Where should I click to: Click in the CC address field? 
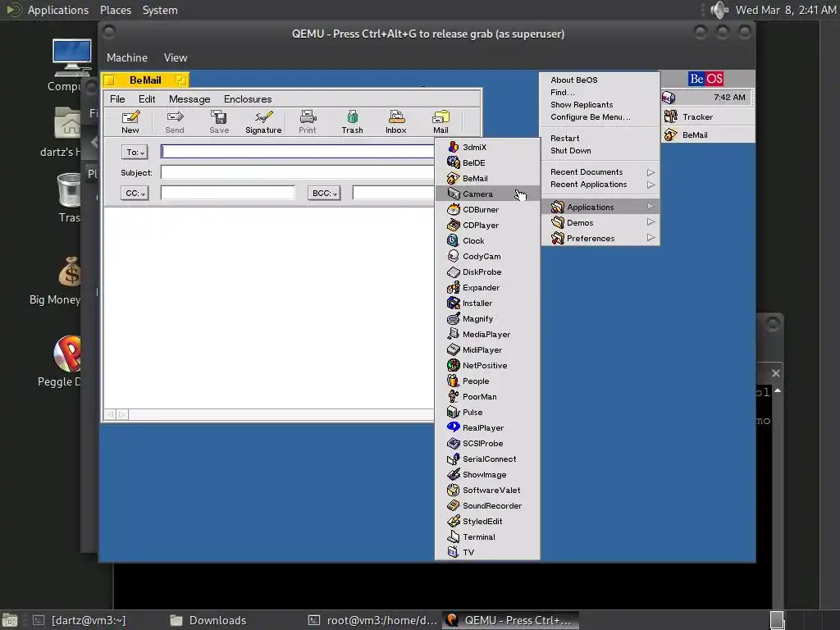tap(228, 193)
